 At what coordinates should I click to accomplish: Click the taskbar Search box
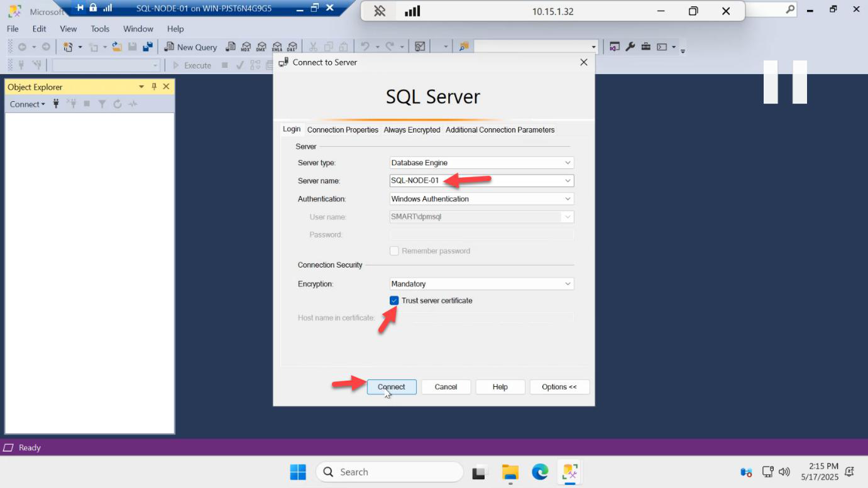390,472
